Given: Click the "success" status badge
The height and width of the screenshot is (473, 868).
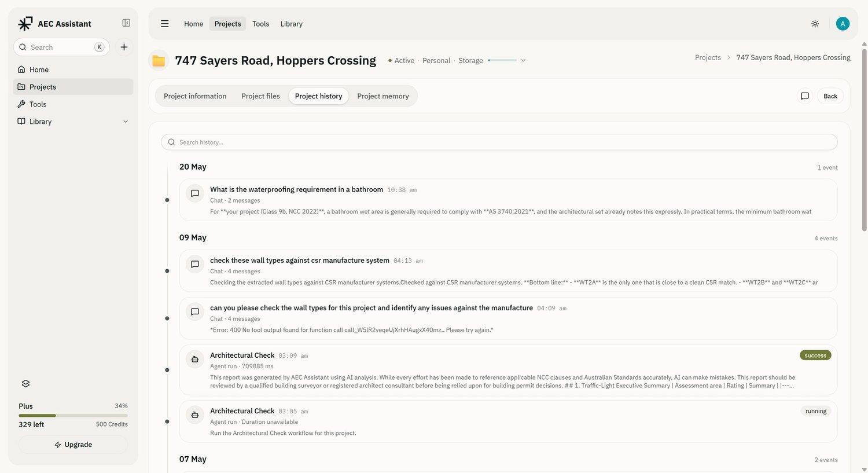Looking at the screenshot, I should [815, 355].
